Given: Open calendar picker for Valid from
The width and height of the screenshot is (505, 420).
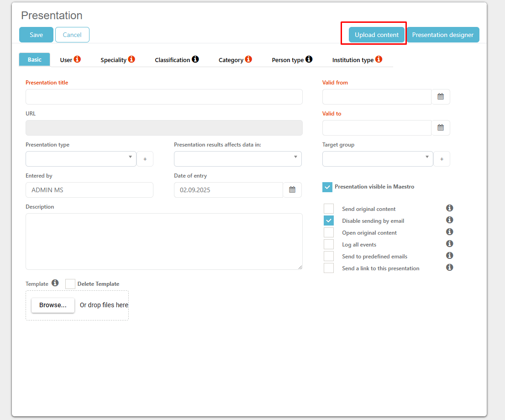Looking at the screenshot, I should 441,97.
